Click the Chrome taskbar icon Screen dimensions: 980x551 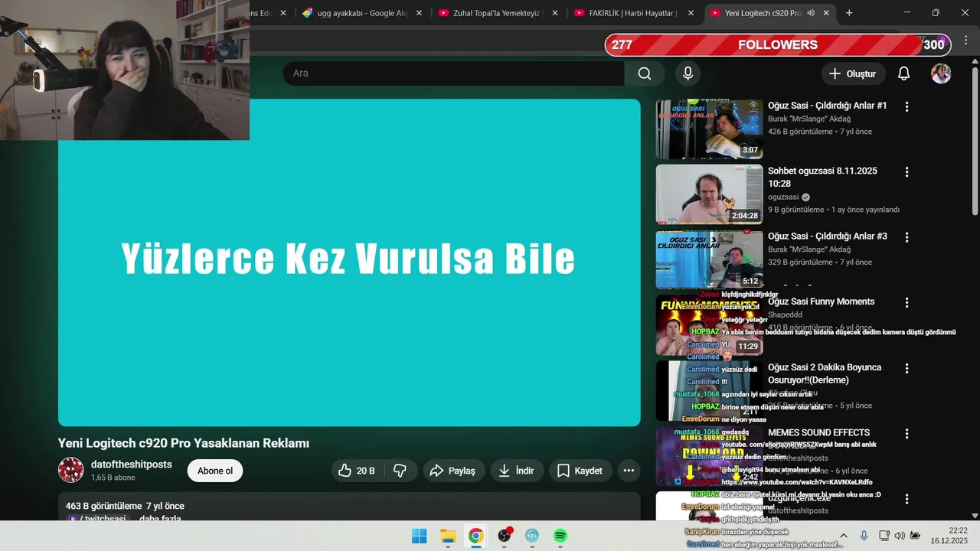click(x=475, y=536)
